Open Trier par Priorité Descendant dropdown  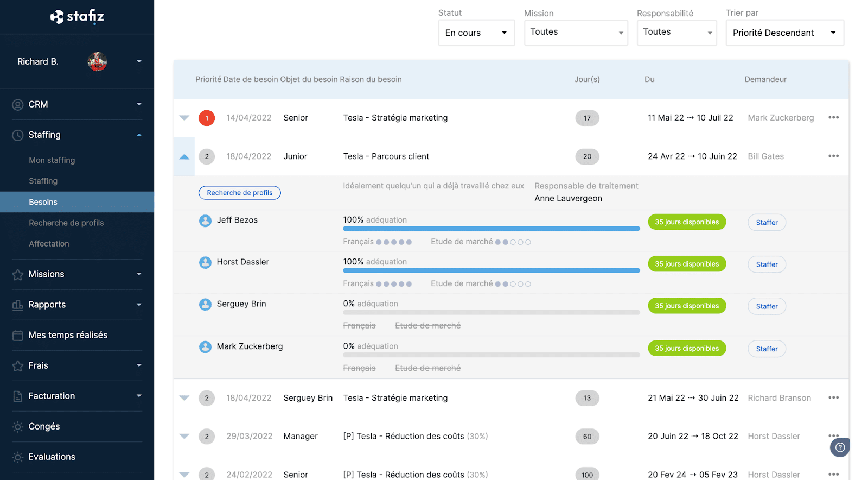(784, 33)
